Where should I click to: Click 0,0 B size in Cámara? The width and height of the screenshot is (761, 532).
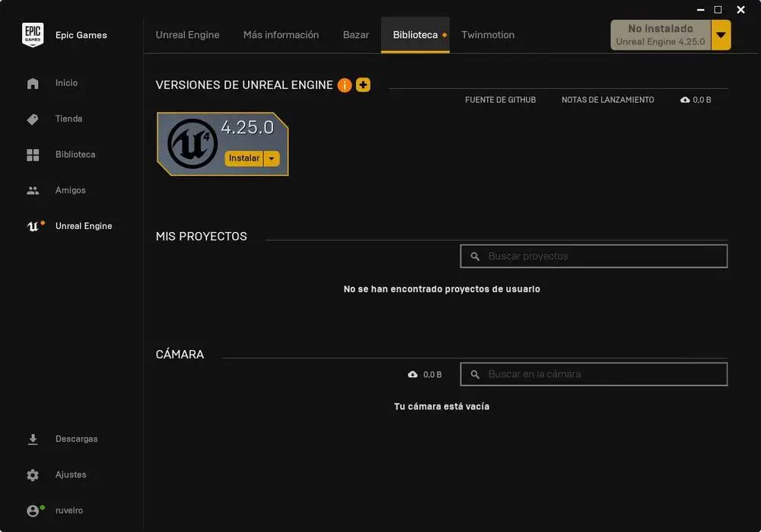(432, 374)
